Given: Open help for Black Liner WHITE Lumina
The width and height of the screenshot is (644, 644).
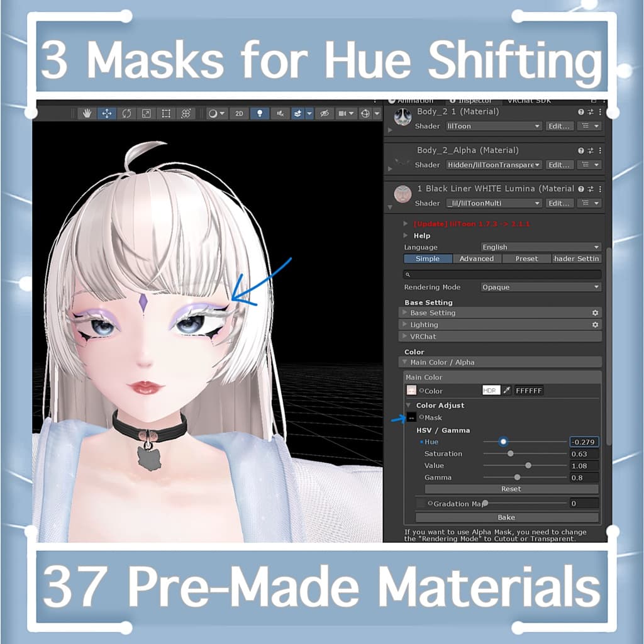Looking at the screenshot, I should [x=580, y=189].
